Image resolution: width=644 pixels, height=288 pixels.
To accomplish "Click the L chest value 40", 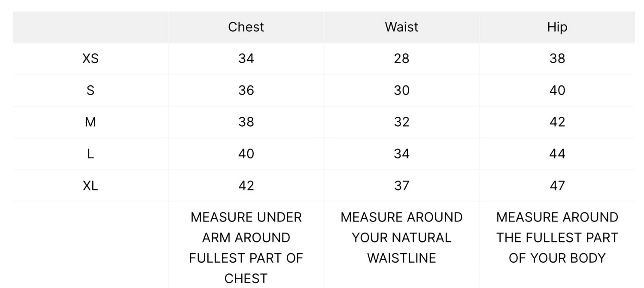I will 246,154.
